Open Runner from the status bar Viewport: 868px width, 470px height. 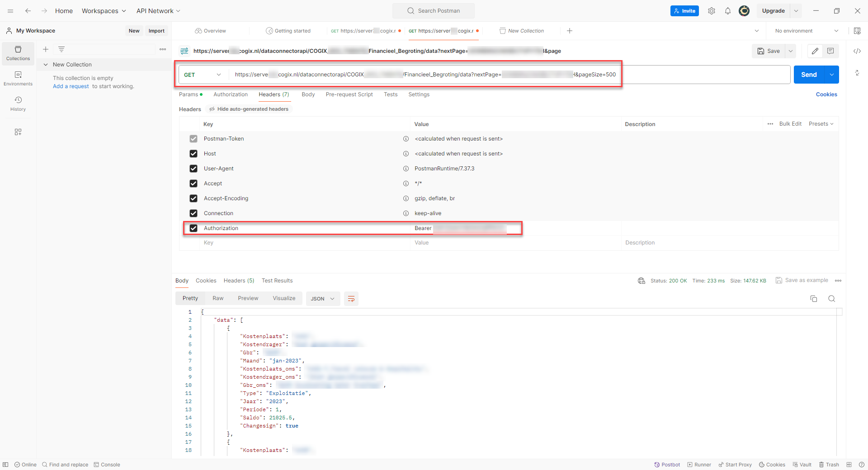[x=699, y=465]
